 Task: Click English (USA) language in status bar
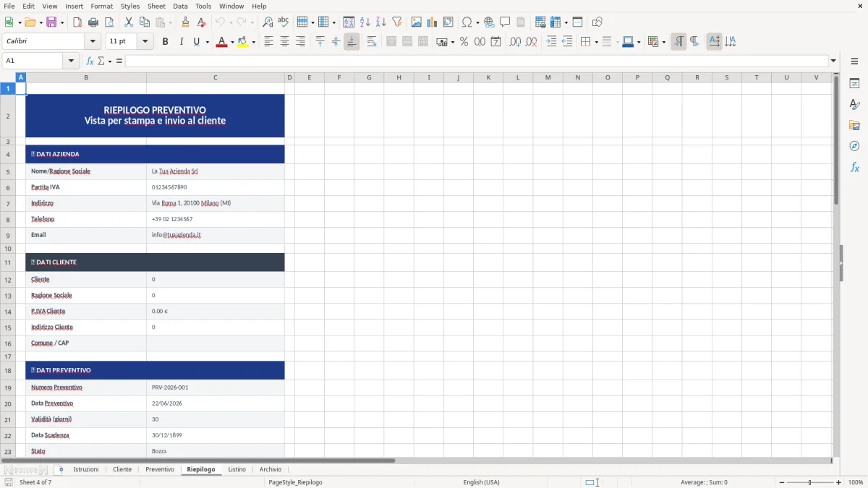[x=481, y=482]
